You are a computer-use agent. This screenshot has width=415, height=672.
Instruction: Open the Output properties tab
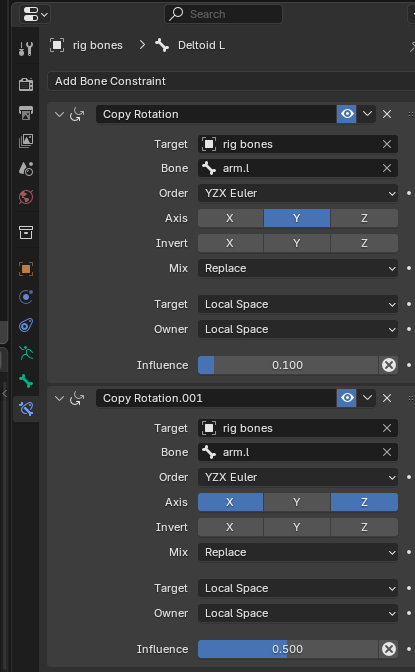26,113
